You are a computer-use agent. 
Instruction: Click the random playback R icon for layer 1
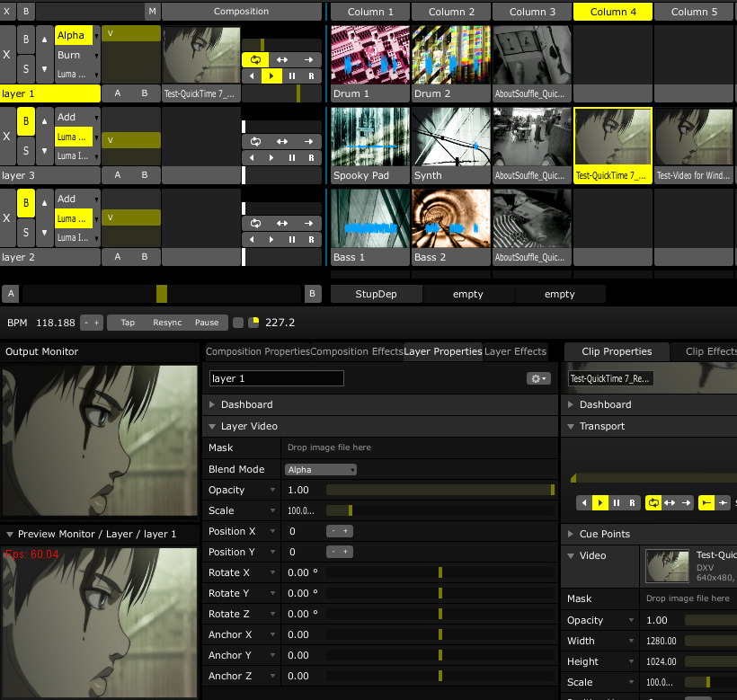point(311,76)
